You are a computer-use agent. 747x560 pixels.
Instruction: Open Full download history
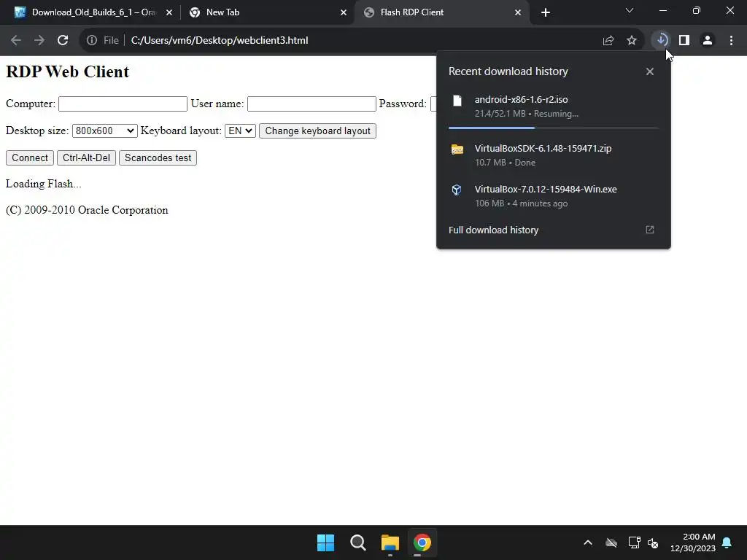(x=494, y=230)
